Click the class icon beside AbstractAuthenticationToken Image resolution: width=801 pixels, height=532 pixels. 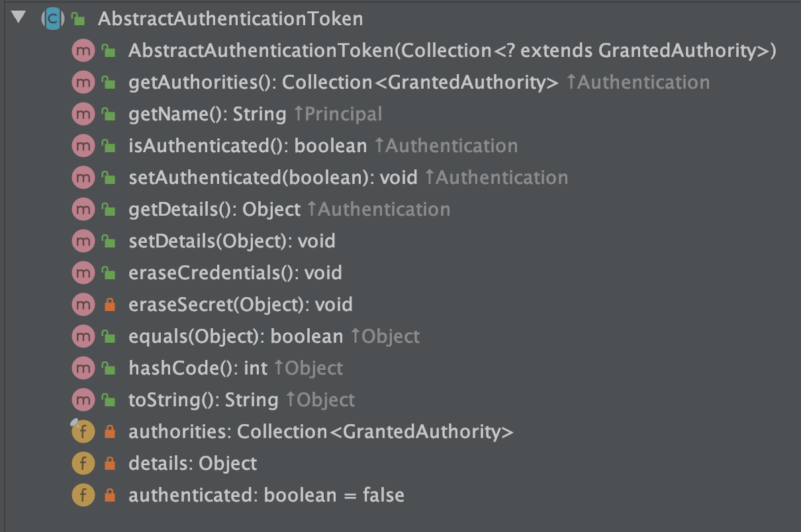[x=52, y=19]
